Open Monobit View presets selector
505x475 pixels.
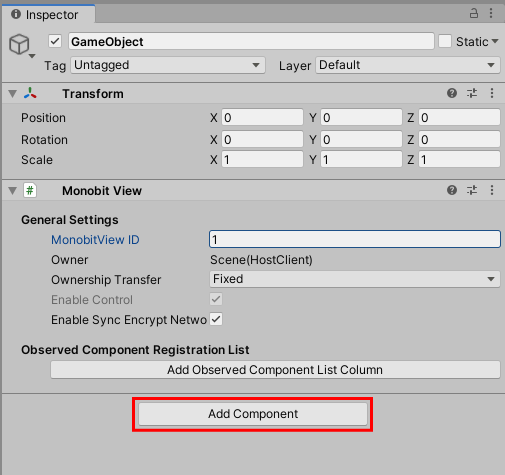pyautogui.click(x=472, y=190)
